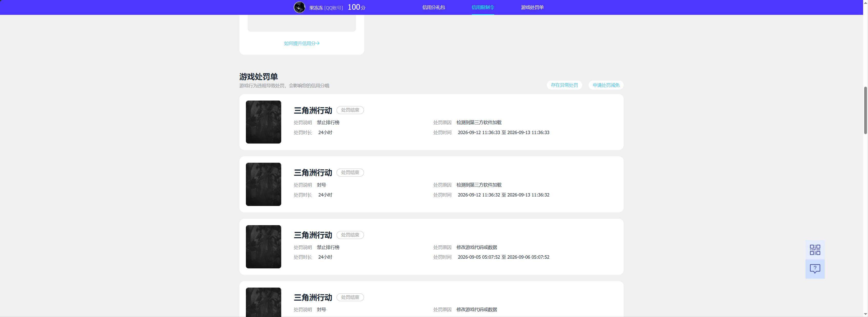Select the 信用限制令 tab
Image resolution: width=868 pixels, height=317 pixels.
pos(483,7)
